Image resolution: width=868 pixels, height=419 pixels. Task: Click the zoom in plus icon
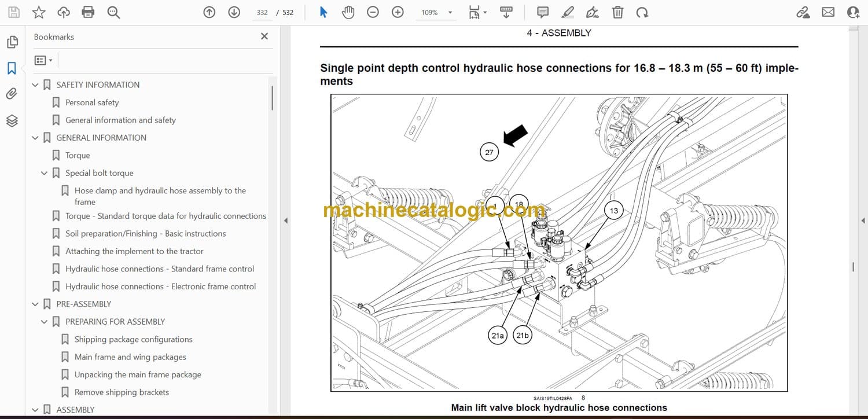(x=398, y=12)
